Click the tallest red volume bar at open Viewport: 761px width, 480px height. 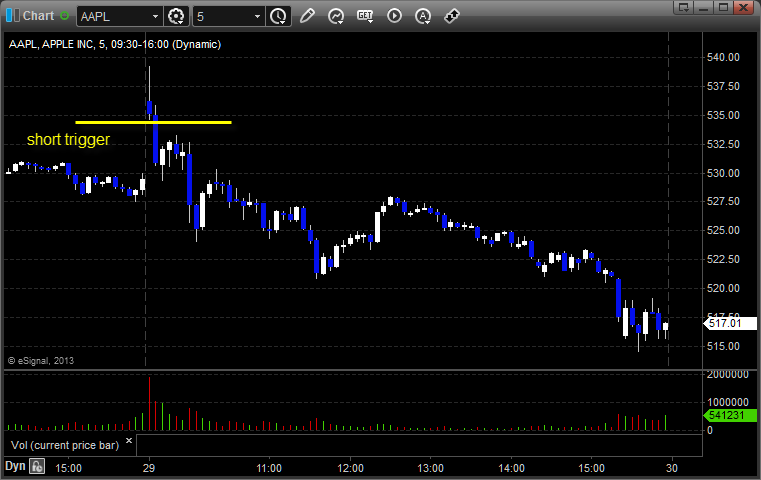click(149, 404)
